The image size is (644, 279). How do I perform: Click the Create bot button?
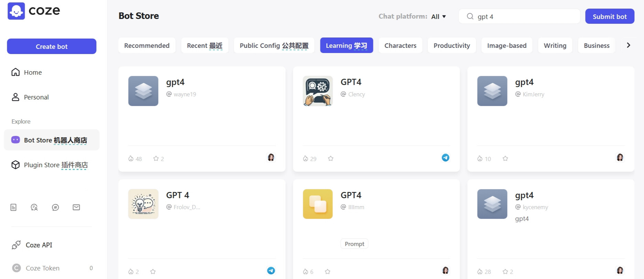tap(52, 46)
